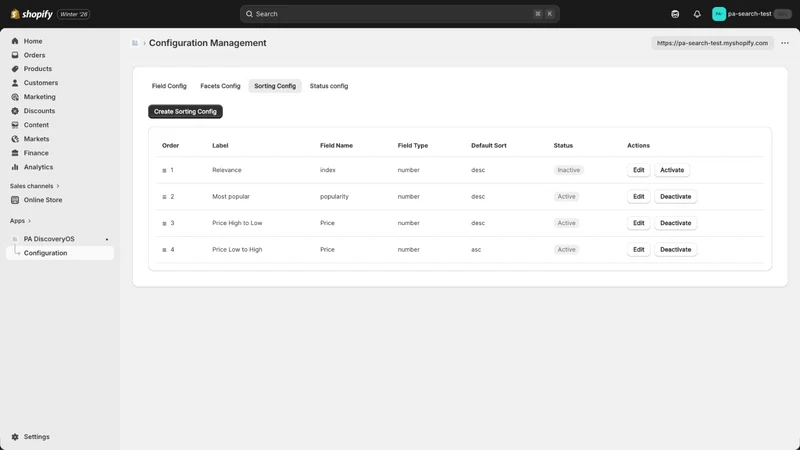Open the Home sidebar icon

tap(15, 41)
